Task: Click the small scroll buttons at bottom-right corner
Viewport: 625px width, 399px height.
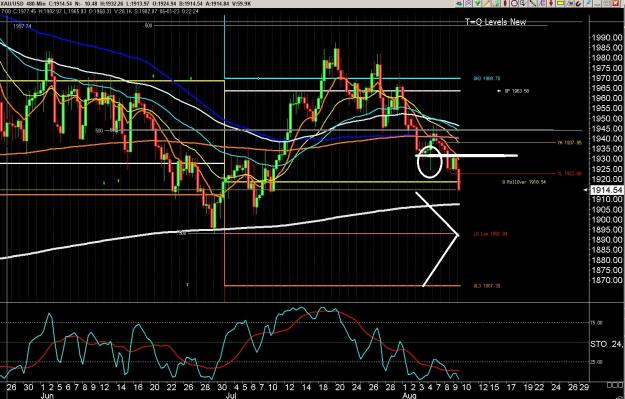Action: click(x=614, y=385)
